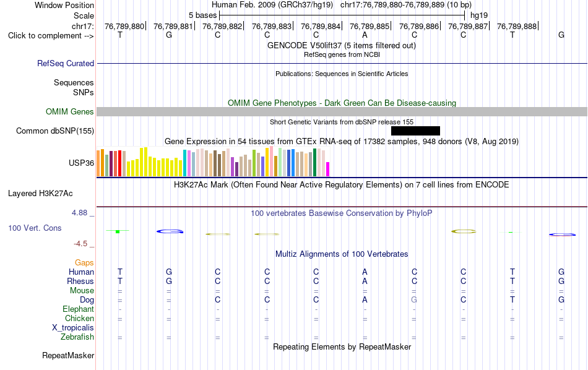Click the -4.5 PhyloP lower scale value
The width and height of the screenshot is (588, 370).
pyautogui.click(x=80, y=244)
